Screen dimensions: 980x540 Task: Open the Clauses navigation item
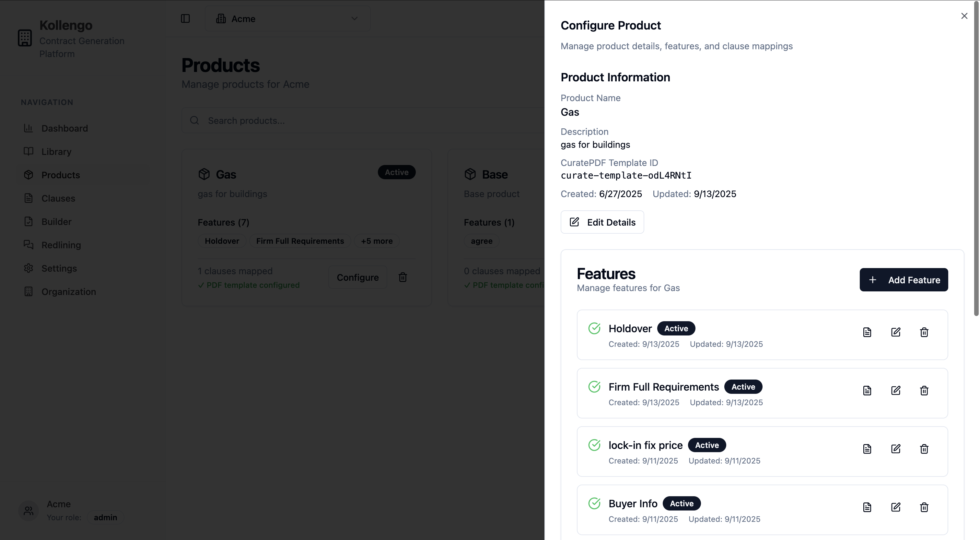(x=58, y=198)
